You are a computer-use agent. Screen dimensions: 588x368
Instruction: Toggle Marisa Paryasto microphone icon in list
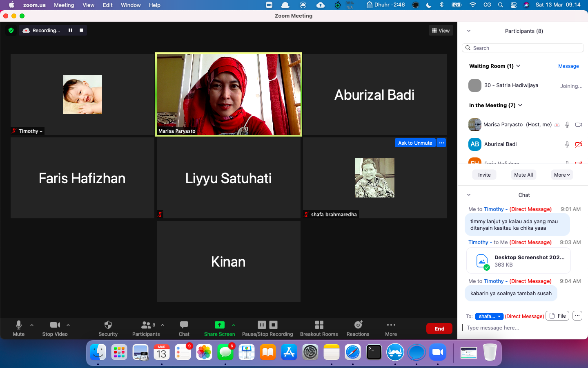(567, 125)
